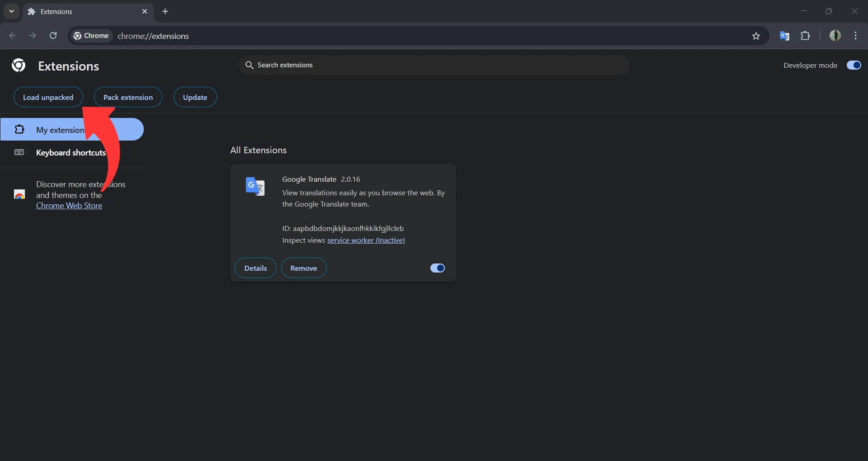868x461 pixels.
Task: Click the Google Translate toolbar extension icon
Action: coord(784,36)
